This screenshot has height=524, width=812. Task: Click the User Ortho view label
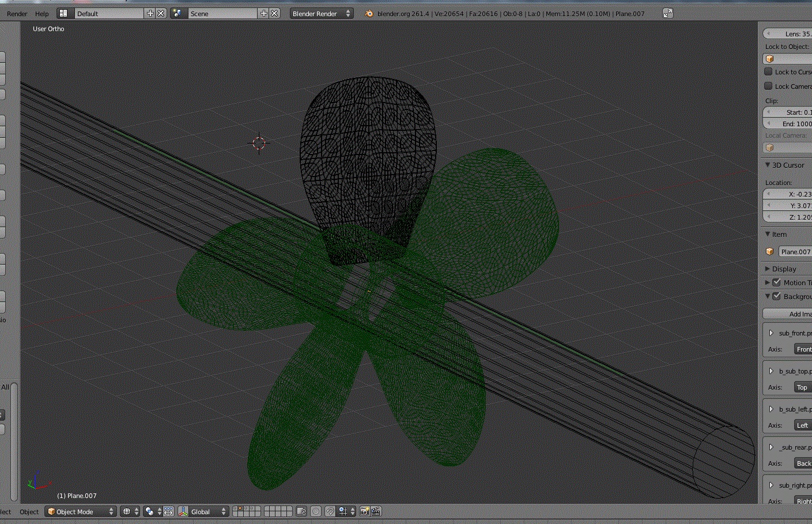[48, 29]
